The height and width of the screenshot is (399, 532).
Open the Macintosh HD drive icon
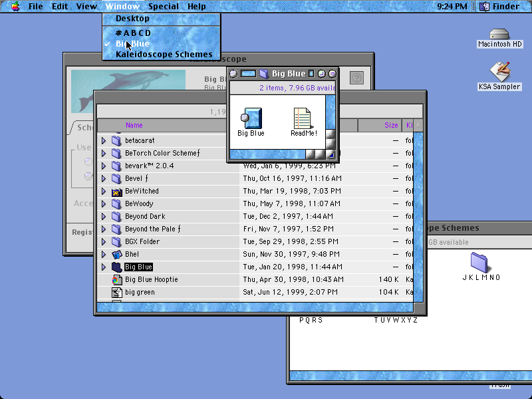tap(499, 35)
